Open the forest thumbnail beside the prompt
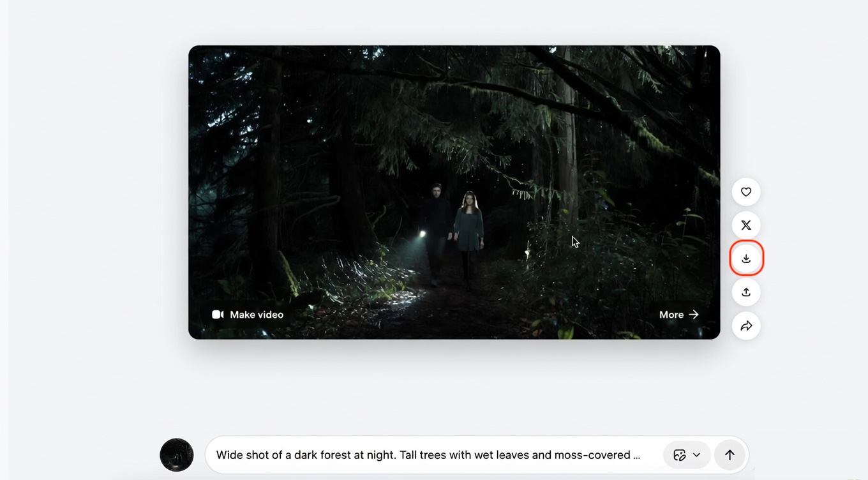868x480 pixels. [177, 455]
